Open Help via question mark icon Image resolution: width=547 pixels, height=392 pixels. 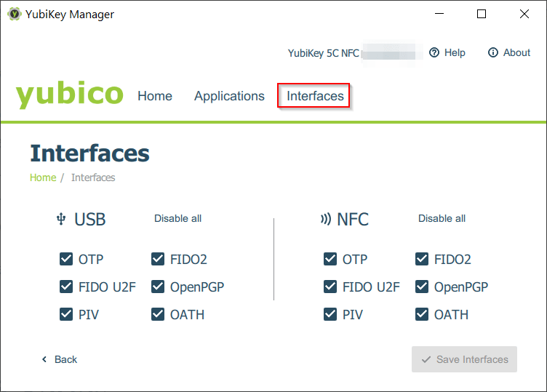tap(434, 52)
